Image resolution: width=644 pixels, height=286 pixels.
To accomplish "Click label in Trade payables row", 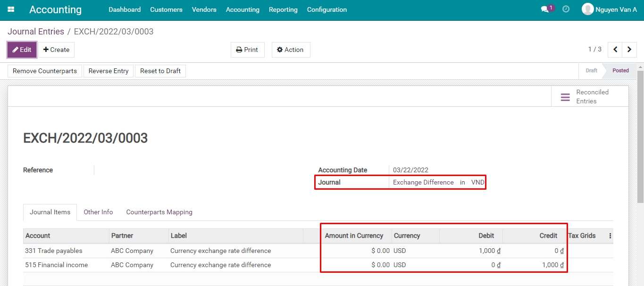I will [x=220, y=251].
